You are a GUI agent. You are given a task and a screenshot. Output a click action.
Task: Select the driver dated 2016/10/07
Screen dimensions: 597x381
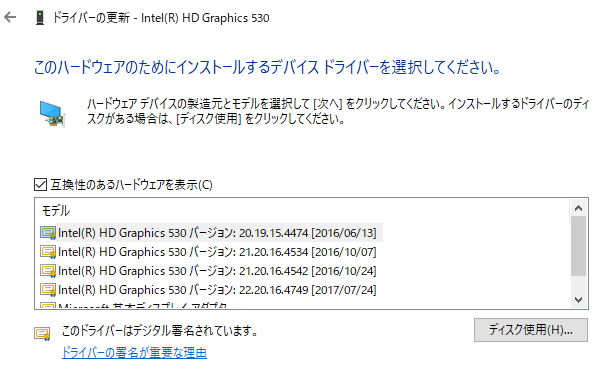tap(217, 252)
